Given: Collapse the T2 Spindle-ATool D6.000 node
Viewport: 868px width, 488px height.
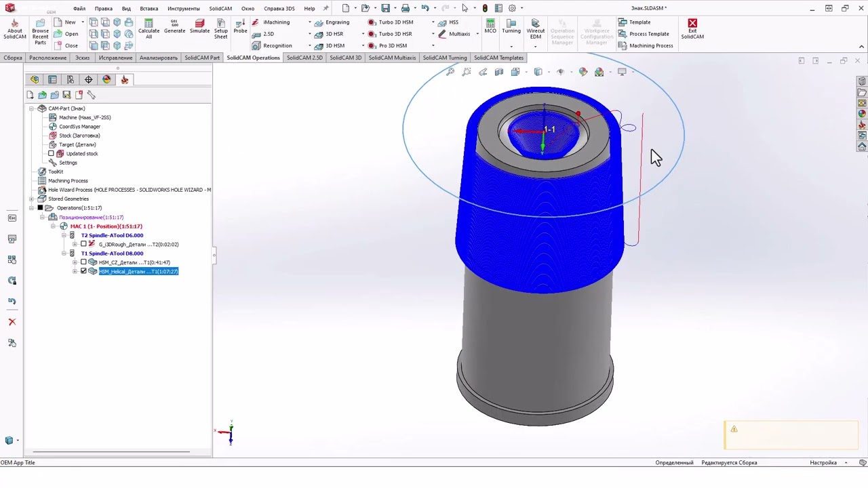Looking at the screenshot, I should [x=64, y=235].
